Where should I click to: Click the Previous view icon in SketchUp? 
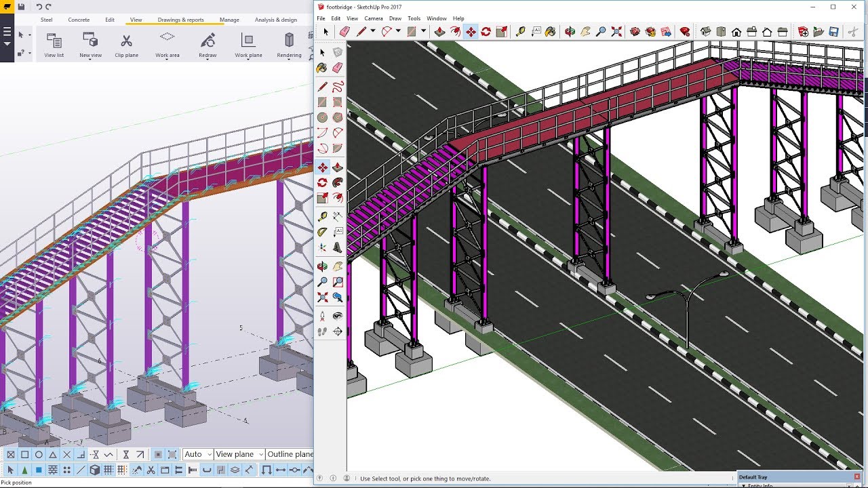(337, 297)
